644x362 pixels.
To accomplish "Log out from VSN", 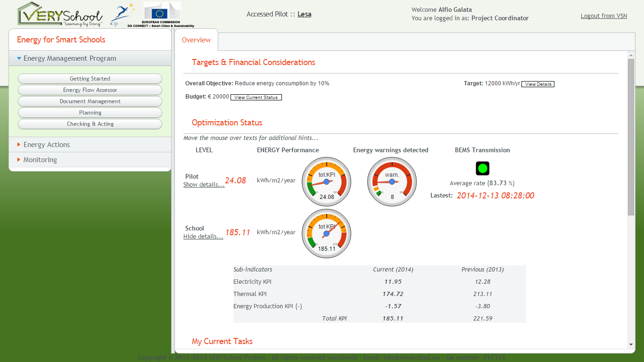I will (603, 16).
